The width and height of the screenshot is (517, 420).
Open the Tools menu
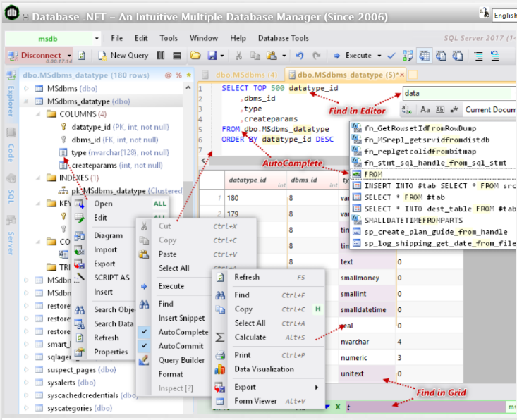[x=169, y=38]
